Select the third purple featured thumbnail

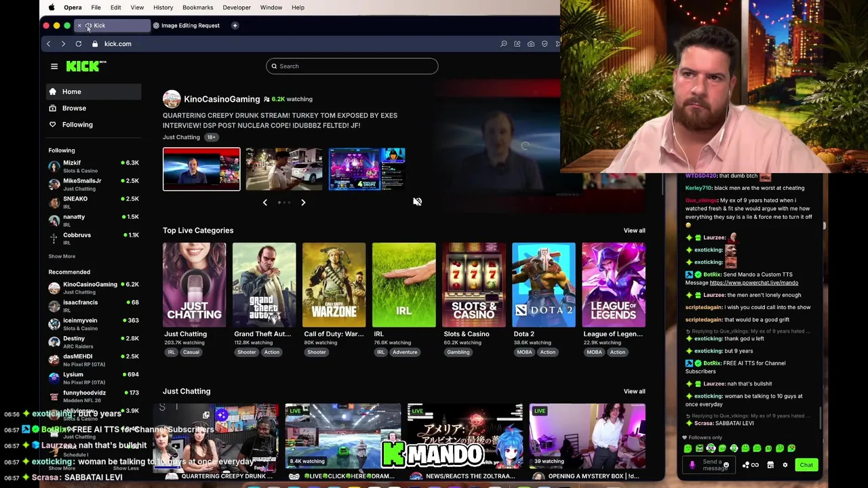tap(367, 169)
